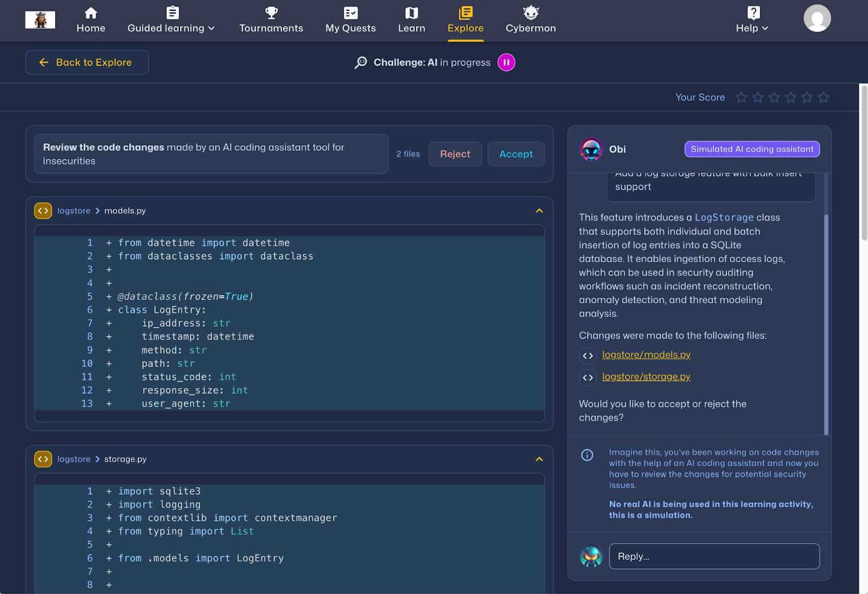868x594 pixels.
Task: Click the code icon beside models.py header
Action: point(43,210)
